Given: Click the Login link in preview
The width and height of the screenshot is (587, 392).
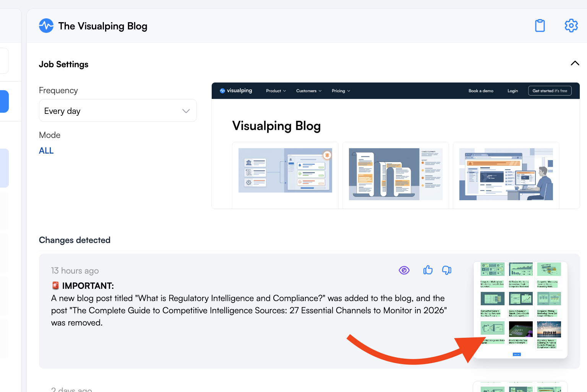Looking at the screenshot, I should 512,91.
